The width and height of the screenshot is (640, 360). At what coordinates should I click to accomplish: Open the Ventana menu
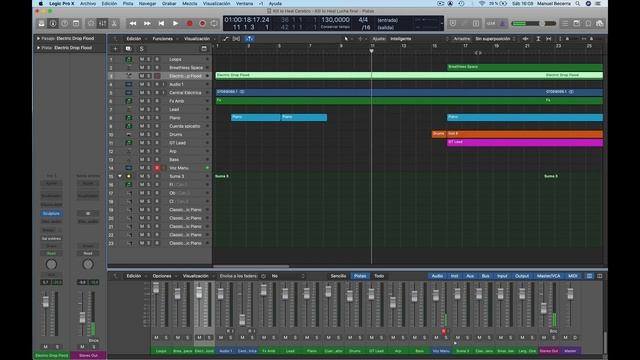(244, 3)
